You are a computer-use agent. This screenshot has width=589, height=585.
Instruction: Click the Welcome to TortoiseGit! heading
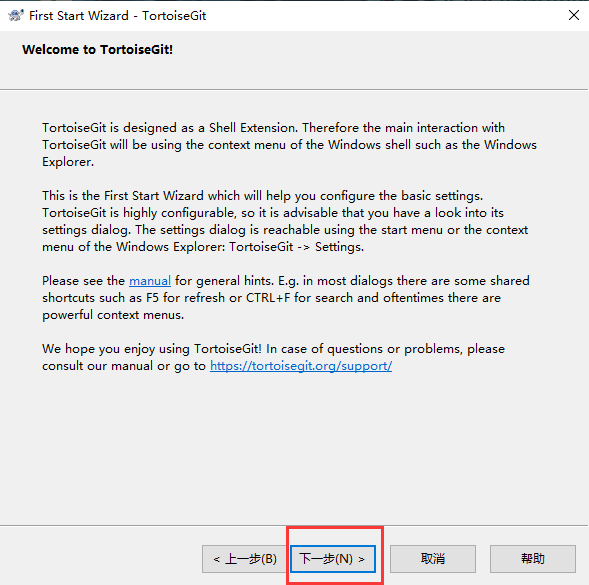click(x=97, y=50)
